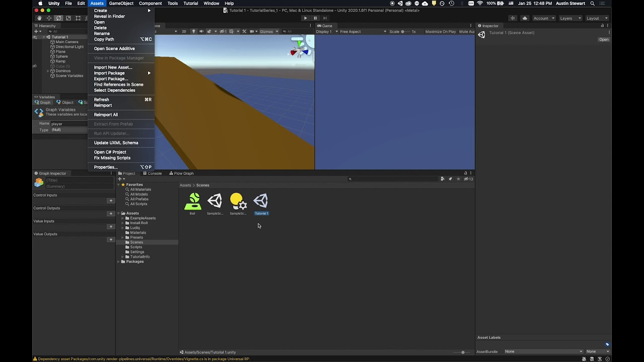Select Main Camera in Hierarchy

tap(67, 42)
